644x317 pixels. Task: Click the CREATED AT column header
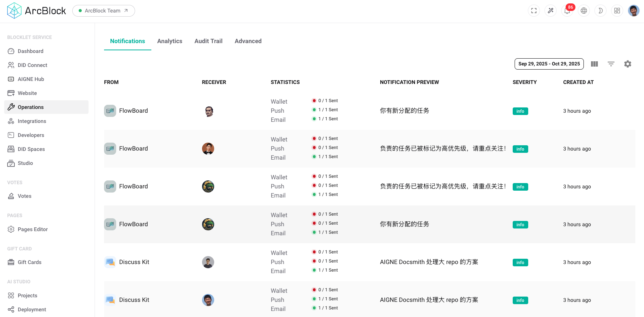tap(579, 82)
